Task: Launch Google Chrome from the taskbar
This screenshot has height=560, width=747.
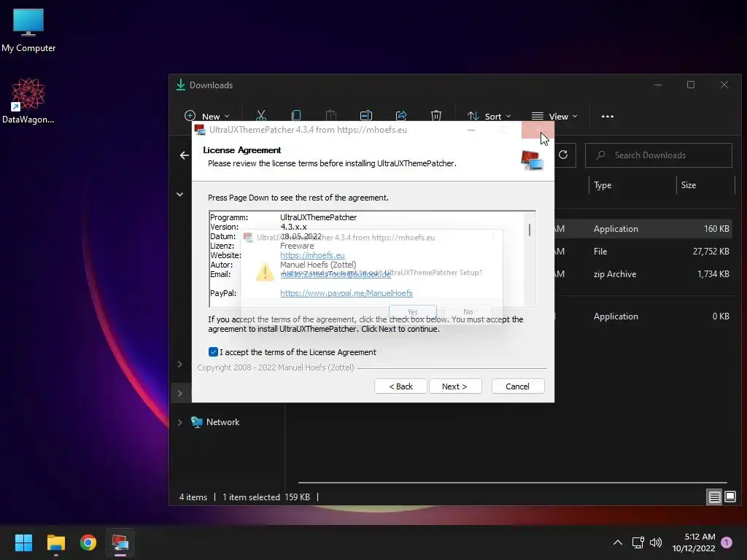Action: pyautogui.click(x=88, y=542)
